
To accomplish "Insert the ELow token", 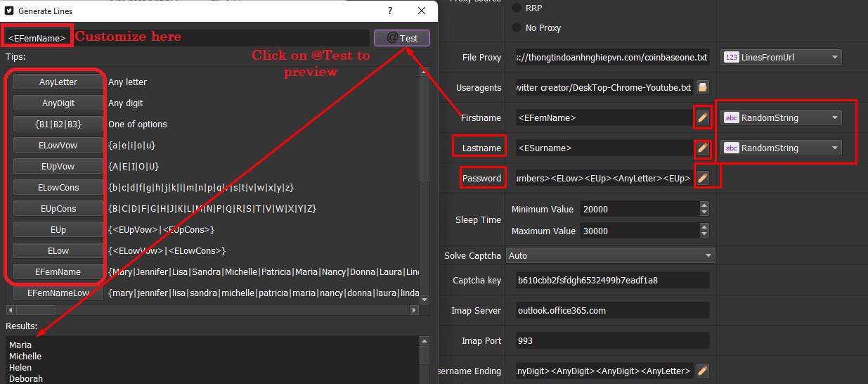I will [58, 251].
